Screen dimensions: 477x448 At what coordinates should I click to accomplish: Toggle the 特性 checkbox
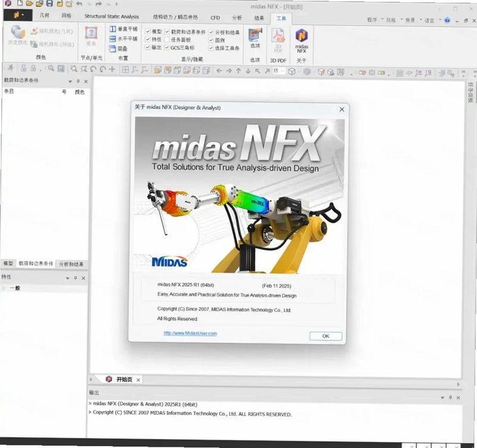click(147, 39)
